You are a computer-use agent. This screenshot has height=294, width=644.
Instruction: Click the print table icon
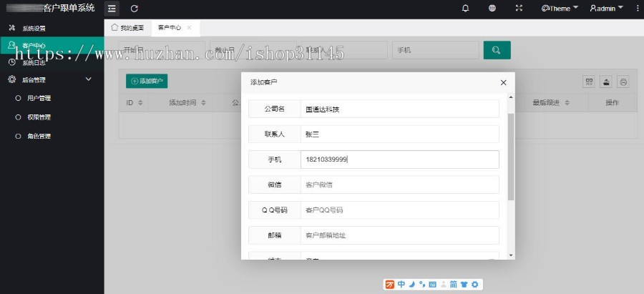[623, 82]
